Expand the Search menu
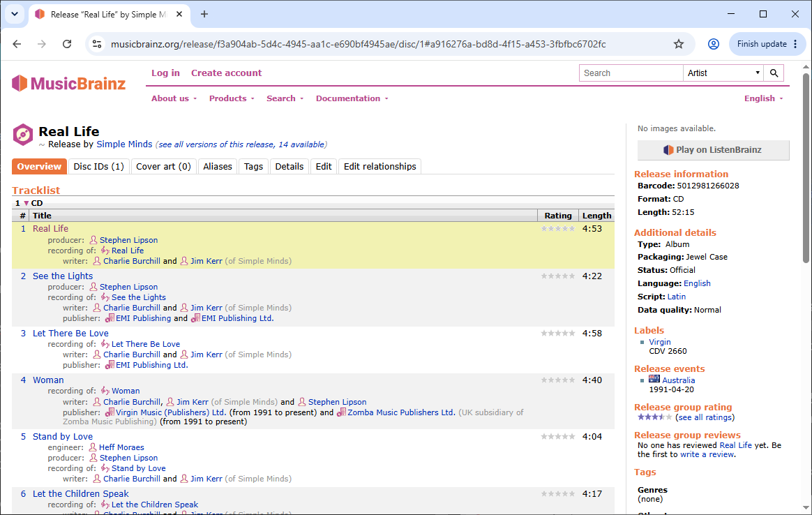The width and height of the screenshot is (812, 515). 285,98
